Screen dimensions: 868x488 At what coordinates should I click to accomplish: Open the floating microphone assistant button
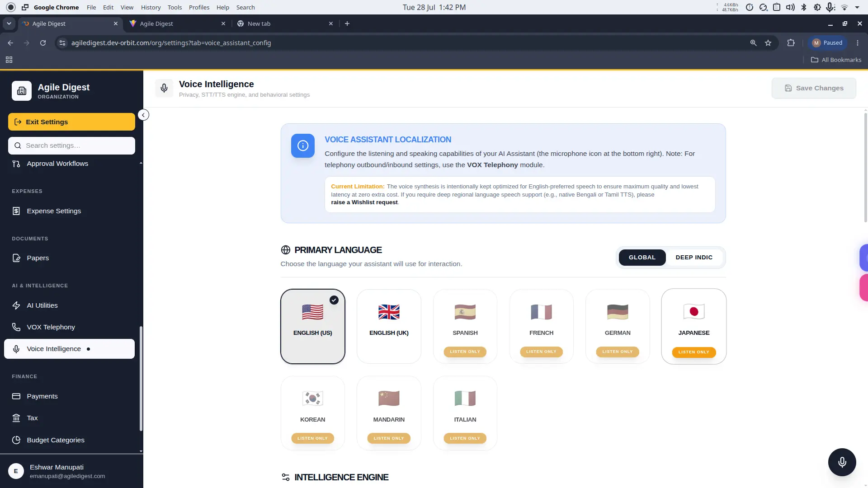point(842,462)
